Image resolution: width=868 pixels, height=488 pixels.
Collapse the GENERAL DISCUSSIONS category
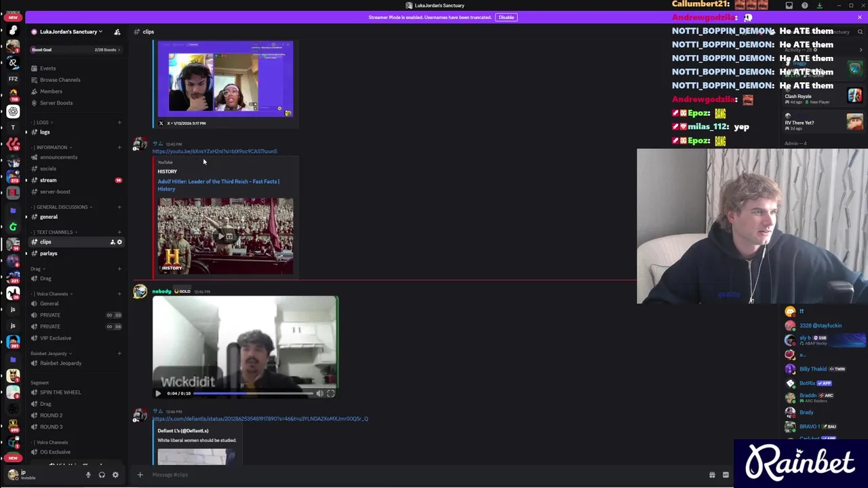click(x=62, y=207)
